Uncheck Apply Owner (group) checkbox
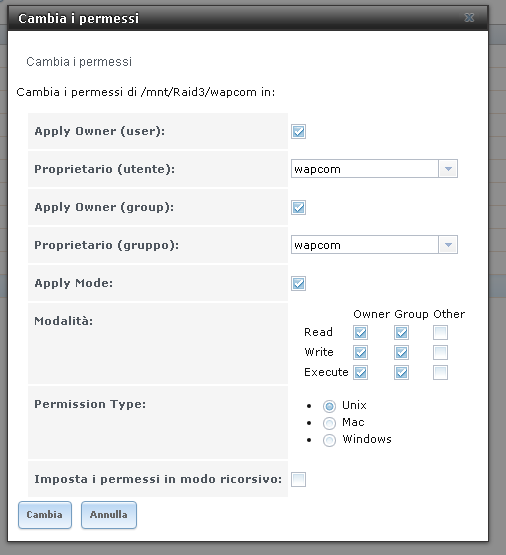Screen dimensions: 506x555 (x=298, y=207)
